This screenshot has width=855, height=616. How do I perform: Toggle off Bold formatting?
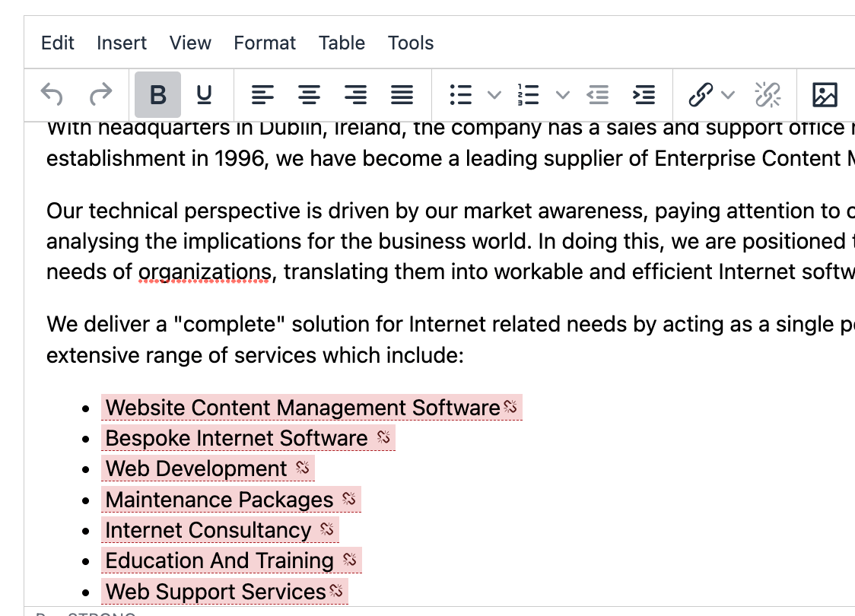[x=157, y=94]
